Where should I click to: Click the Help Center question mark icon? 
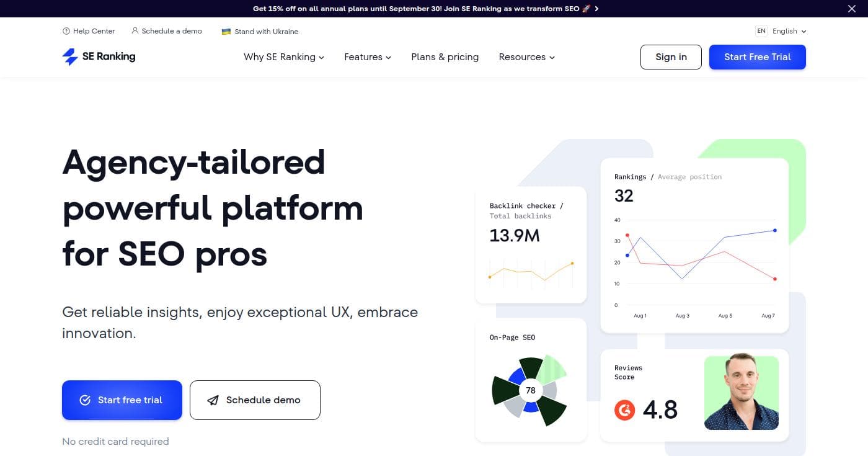pyautogui.click(x=66, y=31)
